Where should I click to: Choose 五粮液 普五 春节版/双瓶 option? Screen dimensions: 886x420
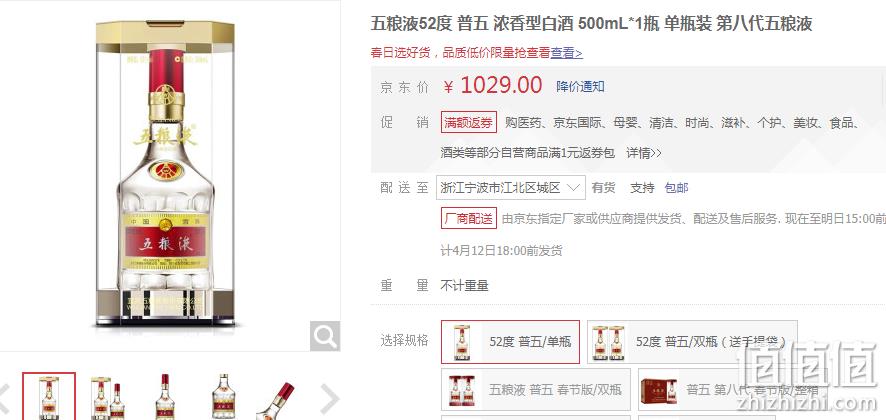536,389
